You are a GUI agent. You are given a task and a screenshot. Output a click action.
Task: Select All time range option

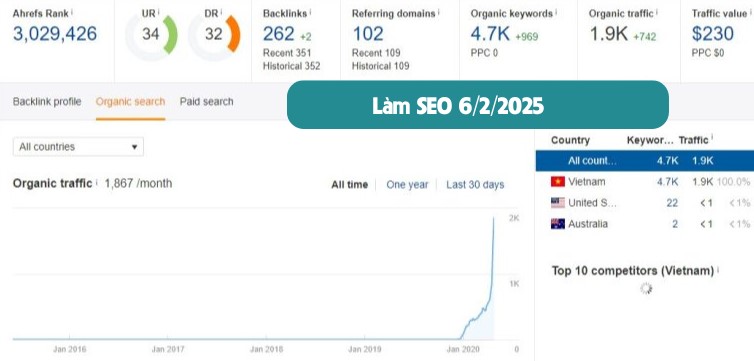350,185
